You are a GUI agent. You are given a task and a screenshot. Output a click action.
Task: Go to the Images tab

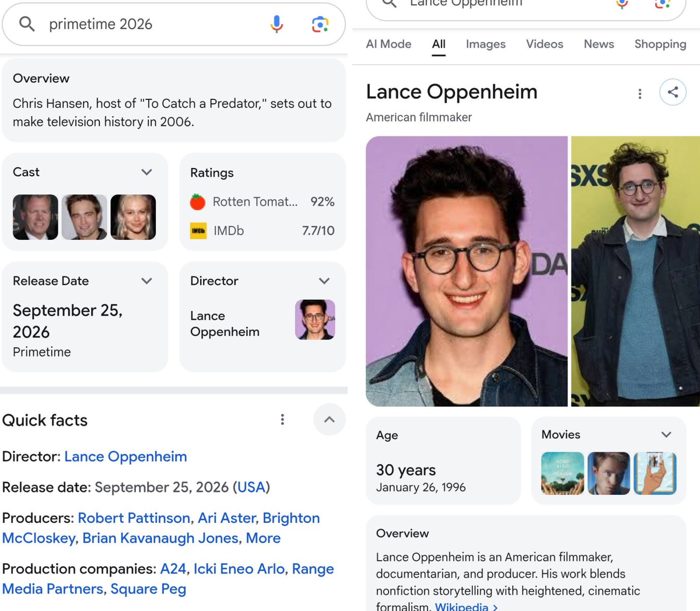486,44
